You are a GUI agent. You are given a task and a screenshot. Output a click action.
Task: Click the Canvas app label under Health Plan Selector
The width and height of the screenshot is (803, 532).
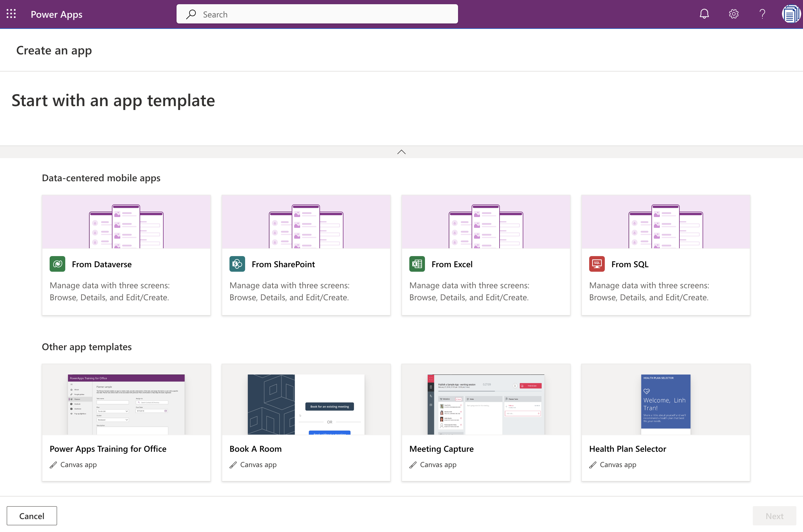(618, 464)
